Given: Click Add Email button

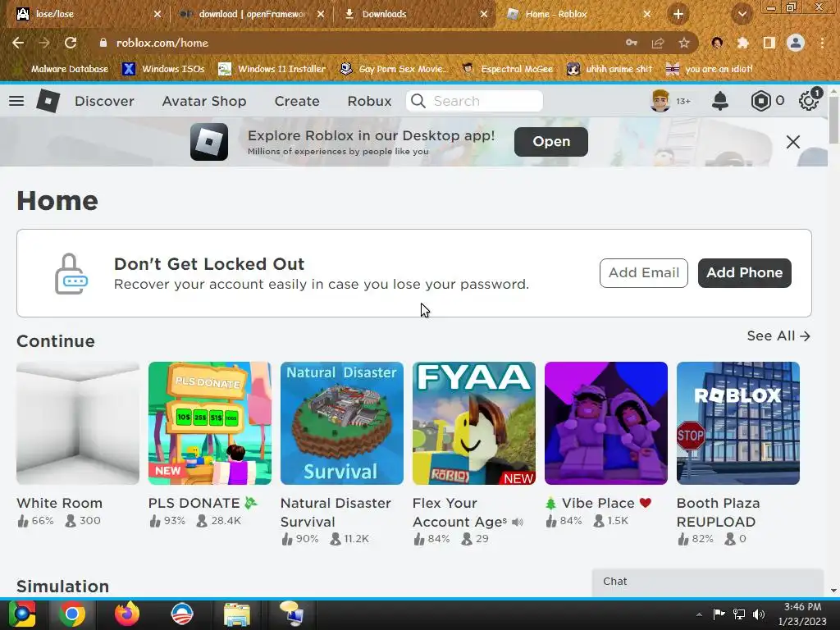Looking at the screenshot, I should coord(643,272).
